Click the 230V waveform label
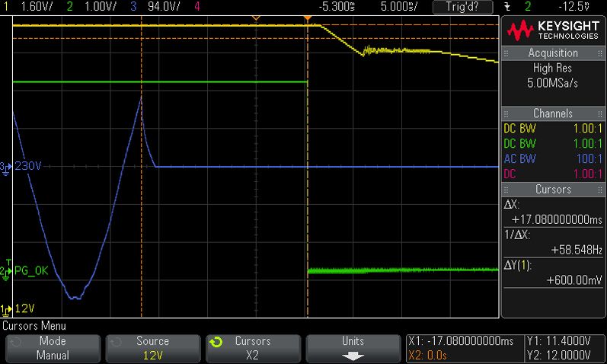The height and width of the screenshot is (364, 607). pos(28,166)
